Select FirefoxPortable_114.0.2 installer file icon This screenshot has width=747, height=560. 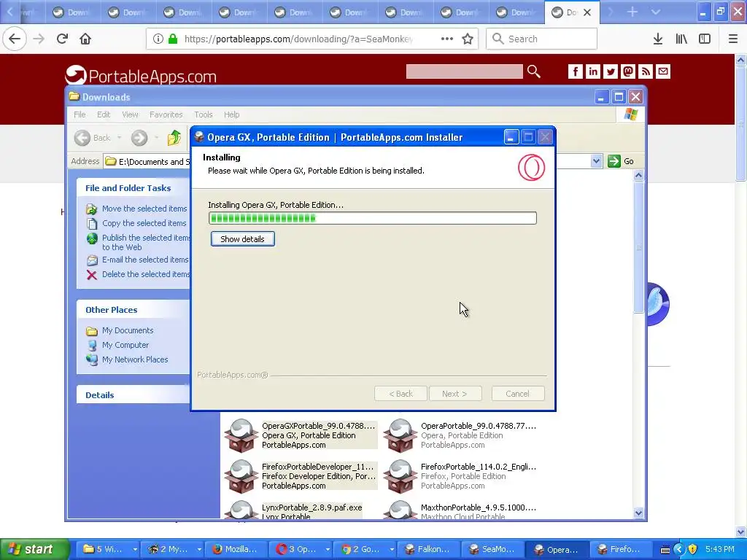pos(400,476)
